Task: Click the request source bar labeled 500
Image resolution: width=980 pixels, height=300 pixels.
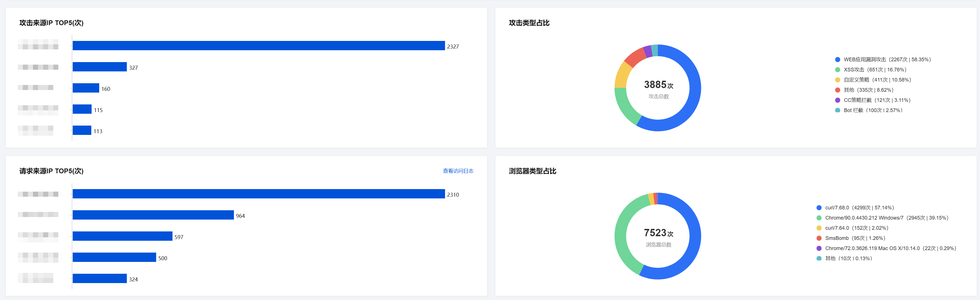Action: 114,257
